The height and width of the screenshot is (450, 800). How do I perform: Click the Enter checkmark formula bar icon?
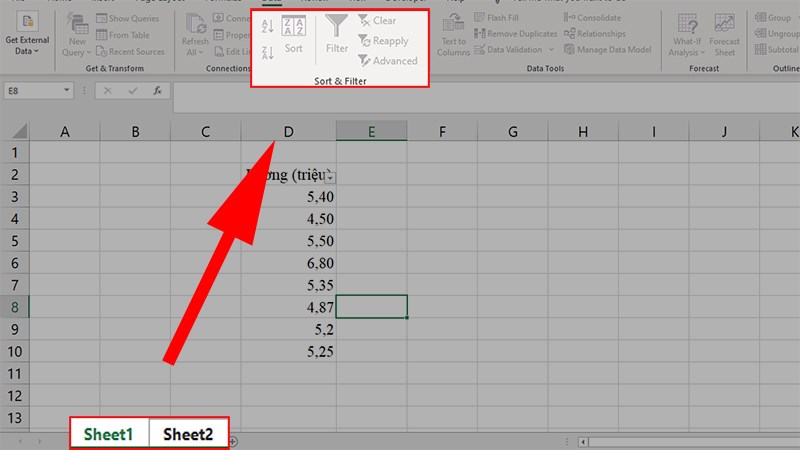[133, 91]
